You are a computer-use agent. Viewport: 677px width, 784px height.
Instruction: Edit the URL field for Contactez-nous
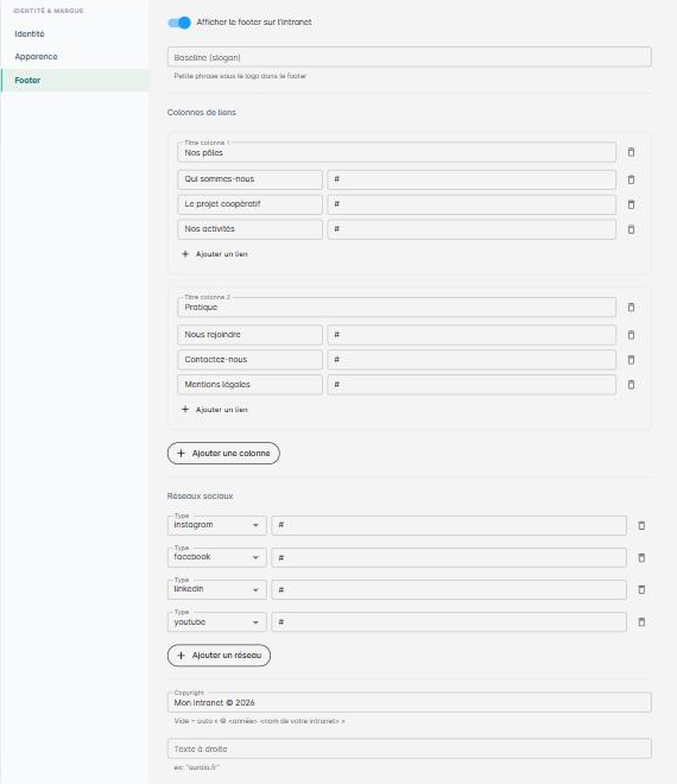pyautogui.click(x=471, y=360)
